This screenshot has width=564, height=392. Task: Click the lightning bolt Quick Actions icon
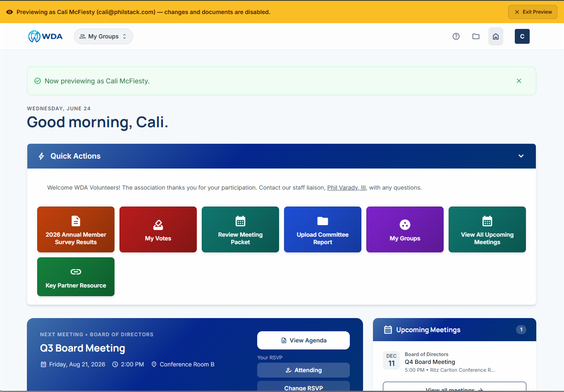41,156
